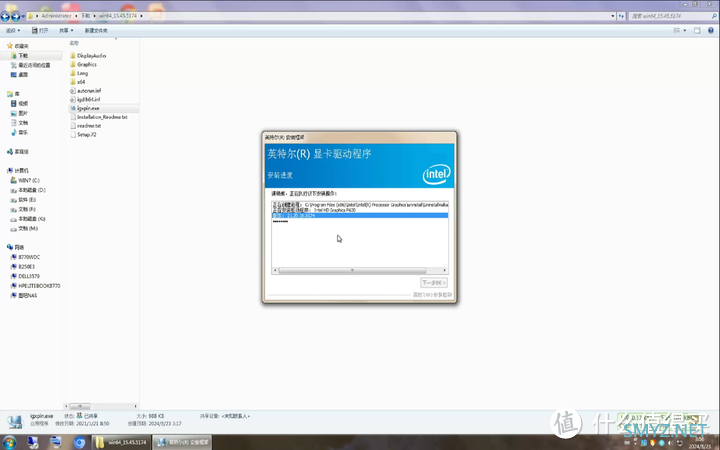Click the clock in the system tray
720x450 pixels.
point(699,443)
